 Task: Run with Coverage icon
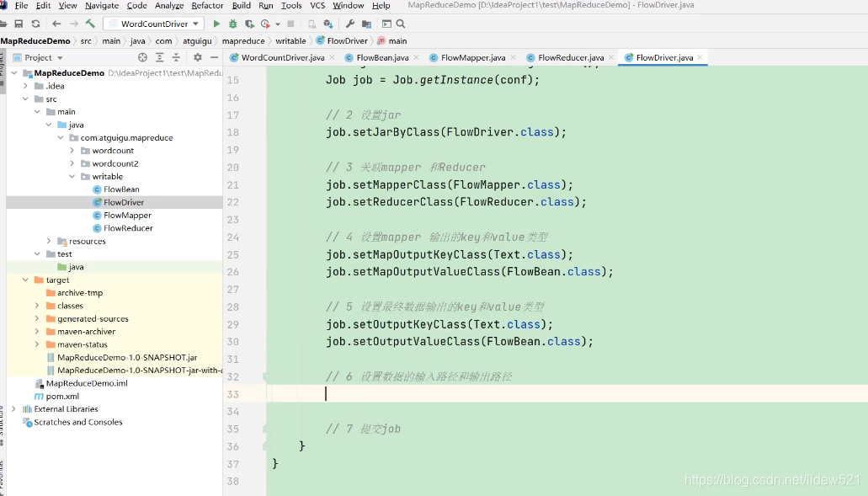tap(250, 24)
